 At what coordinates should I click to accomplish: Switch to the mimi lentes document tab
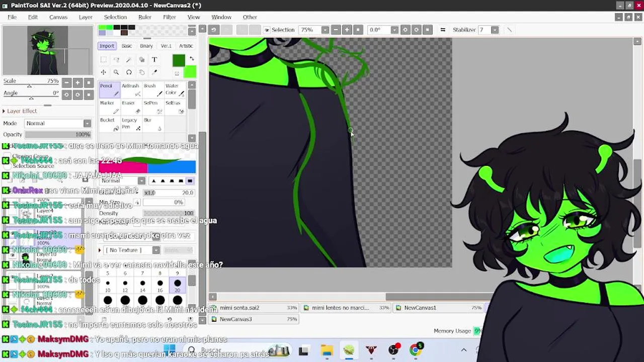click(347, 308)
